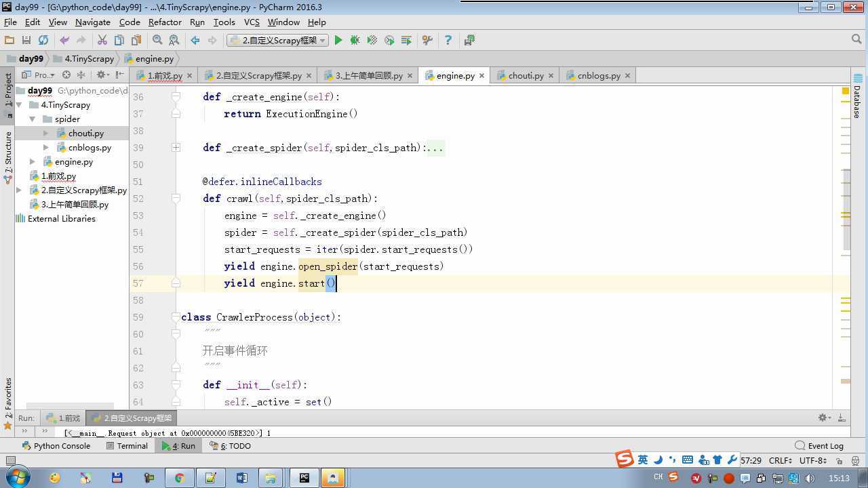
Task: Click collapse-all icon in Project panel
Action: pos(81,75)
